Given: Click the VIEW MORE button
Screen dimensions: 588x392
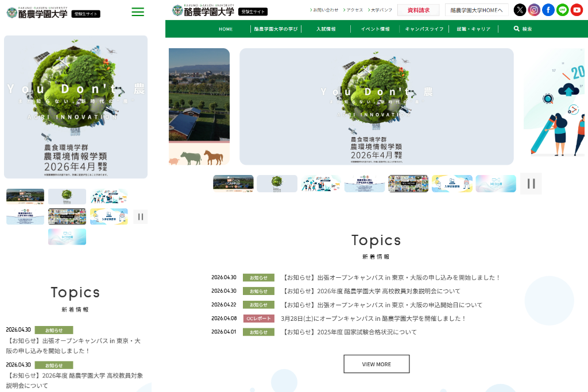Looking at the screenshot, I should (x=377, y=364).
